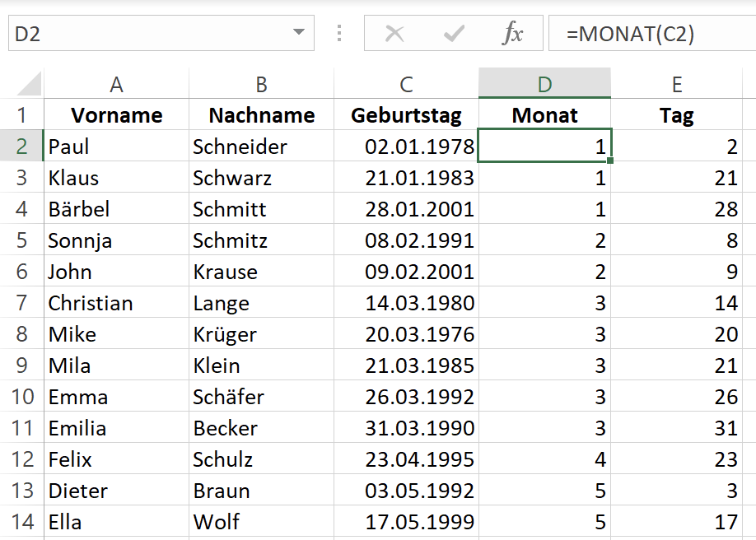The height and width of the screenshot is (540, 756).
Task: Click the Geburtstag header cell
Action: point(406,114)
